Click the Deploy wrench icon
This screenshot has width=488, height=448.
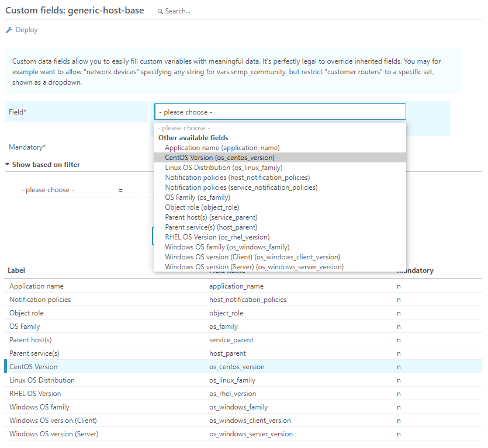click(8, 29)
